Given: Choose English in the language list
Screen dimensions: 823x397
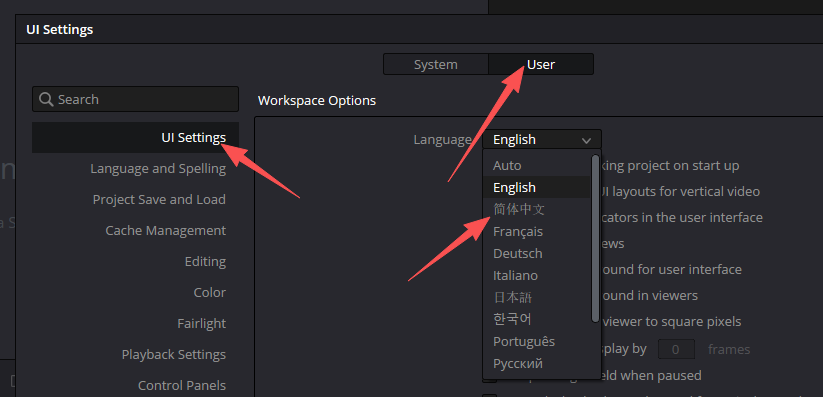Looking at the screenshot, I should point(537,187).
